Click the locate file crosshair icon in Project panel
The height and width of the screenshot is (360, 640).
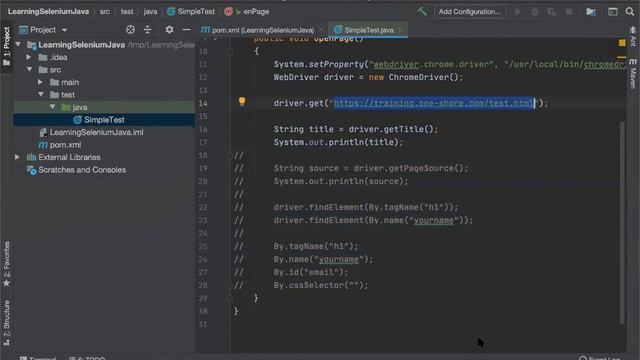[x=130, y=29]
